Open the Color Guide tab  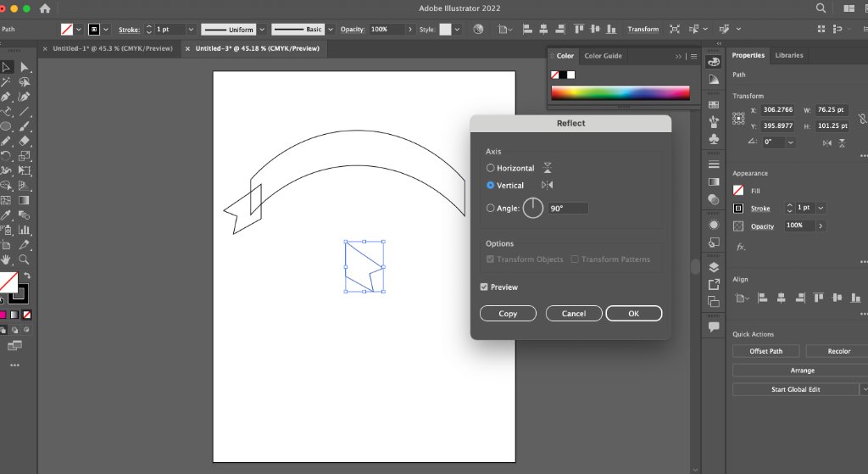point(603,56)
